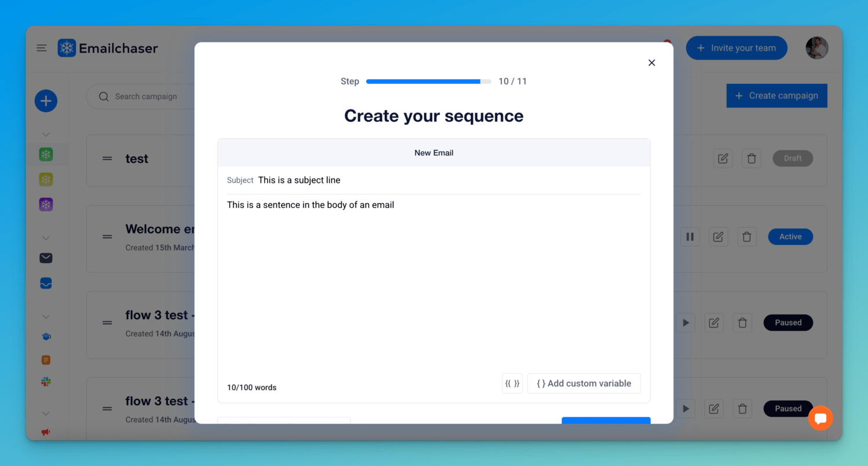This screenshot has height=466, width=868.
Task: Grab the drag handle of the Welcome campaign
Action: [x=107, y=236]
